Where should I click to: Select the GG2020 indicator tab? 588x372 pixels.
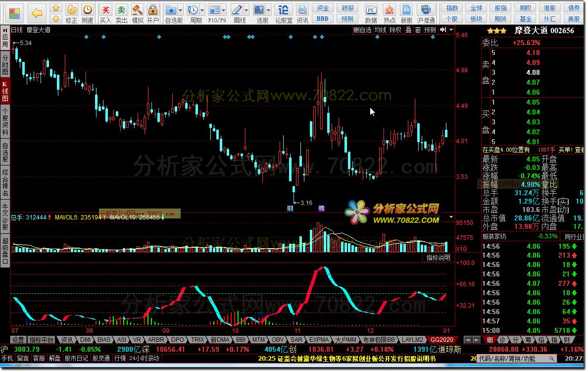pyautogui.click(x=442, y=340)
